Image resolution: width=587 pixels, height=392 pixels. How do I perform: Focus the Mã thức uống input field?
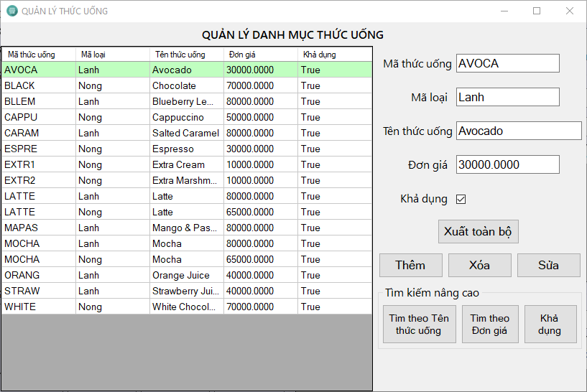tap(507, 63)
